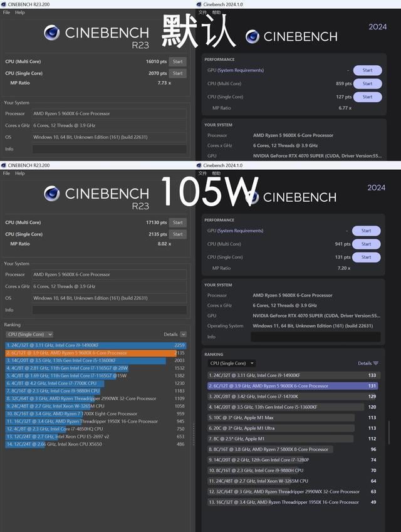401x532 pixels.
Task: Select 2024 ranking row 'Apple M1 Max'
Action: (x=294, y=418)
